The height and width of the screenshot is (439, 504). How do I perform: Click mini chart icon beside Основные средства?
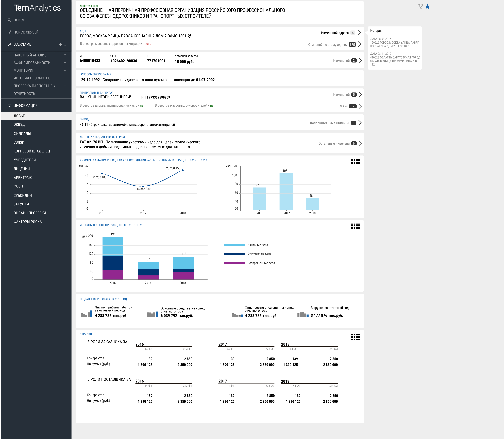(x=152, y=314)
